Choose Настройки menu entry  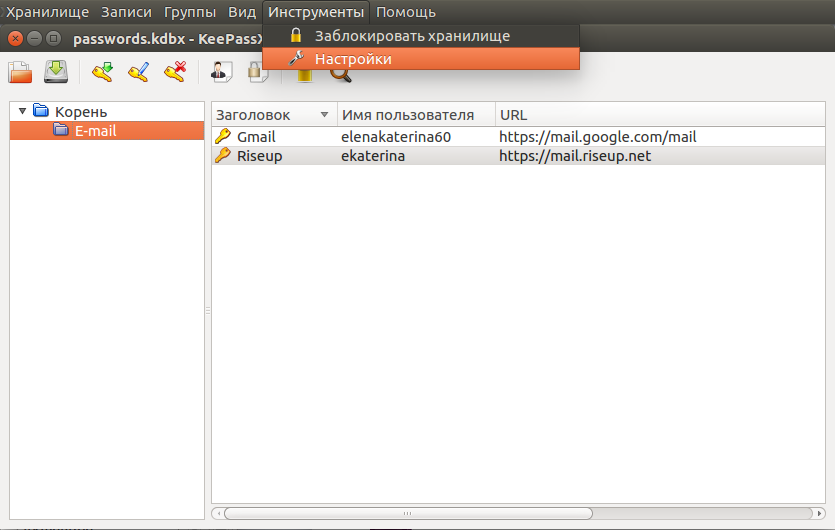coord(421,59)
